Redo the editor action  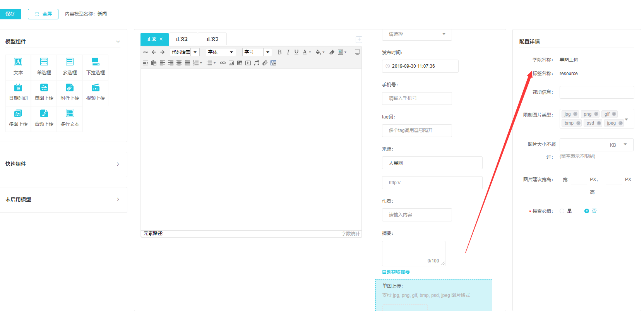[x=163, y=52]
